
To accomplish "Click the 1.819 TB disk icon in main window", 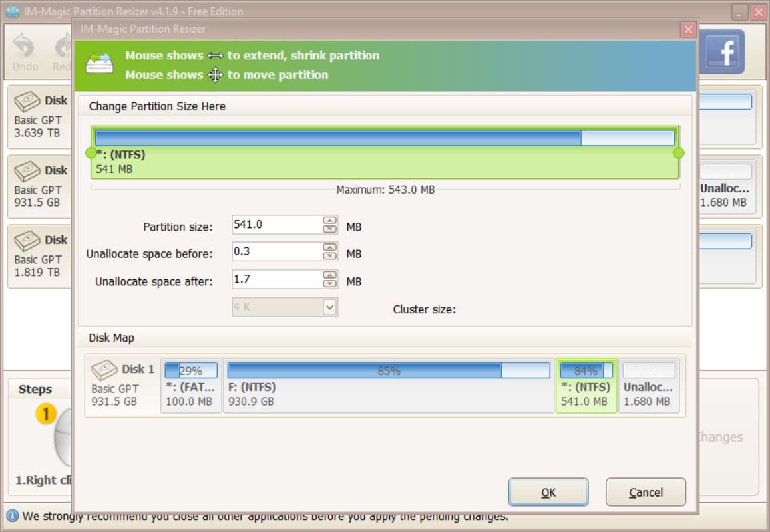I will (27, 241).
